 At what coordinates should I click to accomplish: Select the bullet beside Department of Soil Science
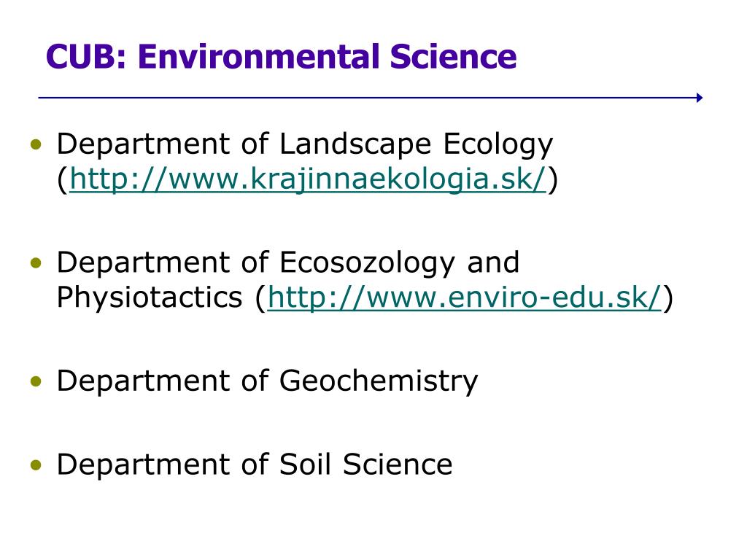point(36,464)
